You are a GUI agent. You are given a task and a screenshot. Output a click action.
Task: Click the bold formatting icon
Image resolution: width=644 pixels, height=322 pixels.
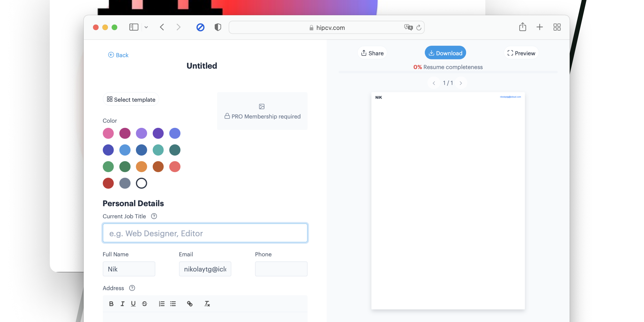[111, 304]
